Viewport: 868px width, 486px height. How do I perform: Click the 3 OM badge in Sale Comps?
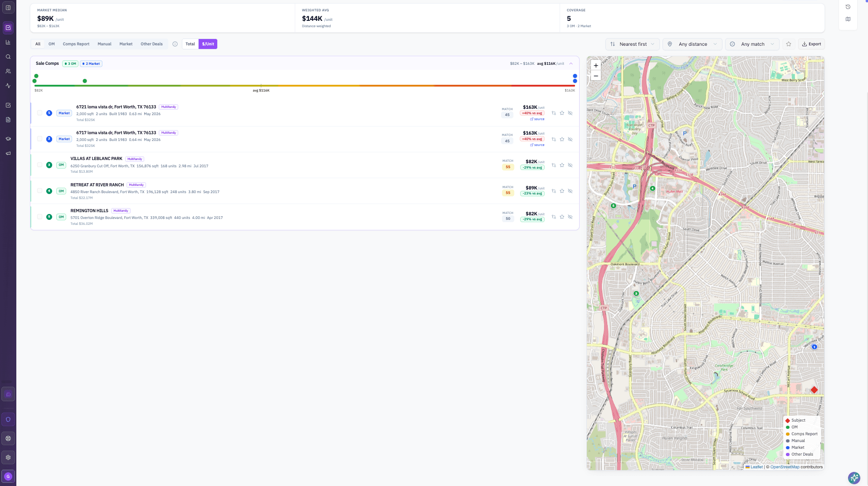coord(70,63)
